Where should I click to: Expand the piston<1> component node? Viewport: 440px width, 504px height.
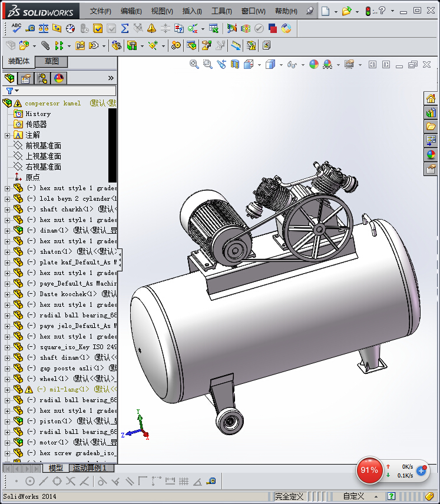point(8,422)
